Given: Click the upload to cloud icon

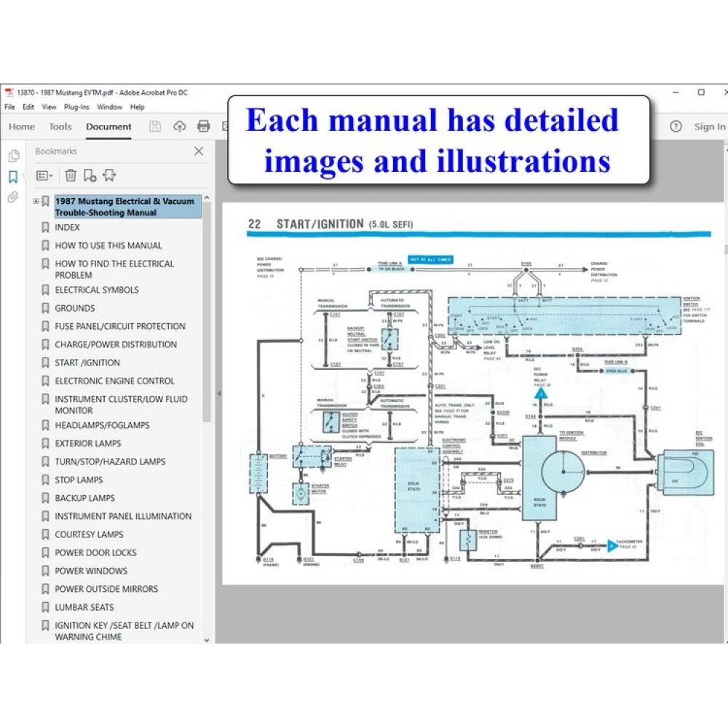Looking at the screenshot, I should [180, 126].
